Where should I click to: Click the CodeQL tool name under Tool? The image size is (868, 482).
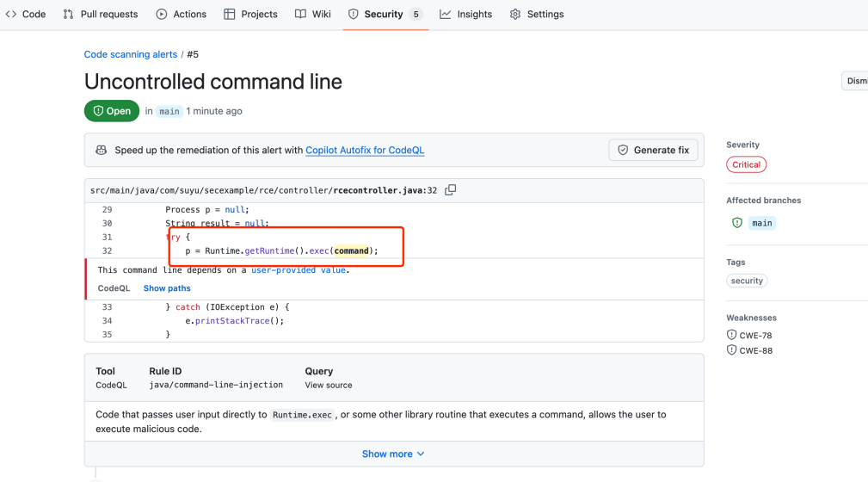pyautogui.click(x=111, y=385)
